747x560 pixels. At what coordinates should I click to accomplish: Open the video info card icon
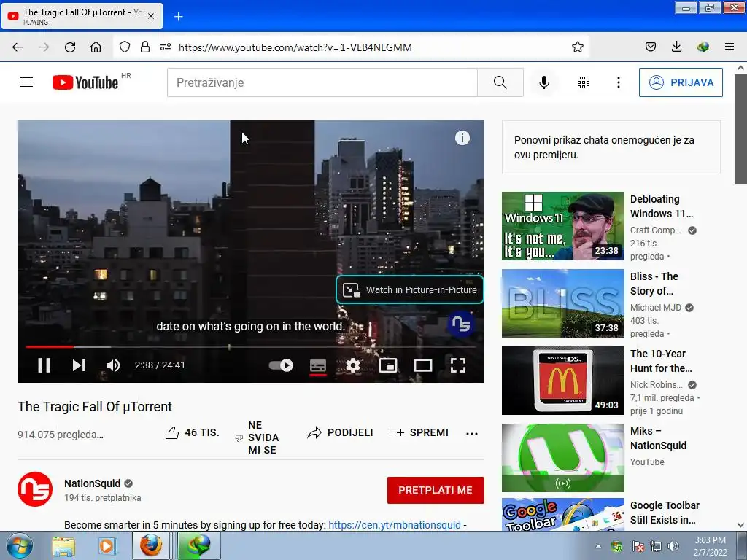click(462, 138)
